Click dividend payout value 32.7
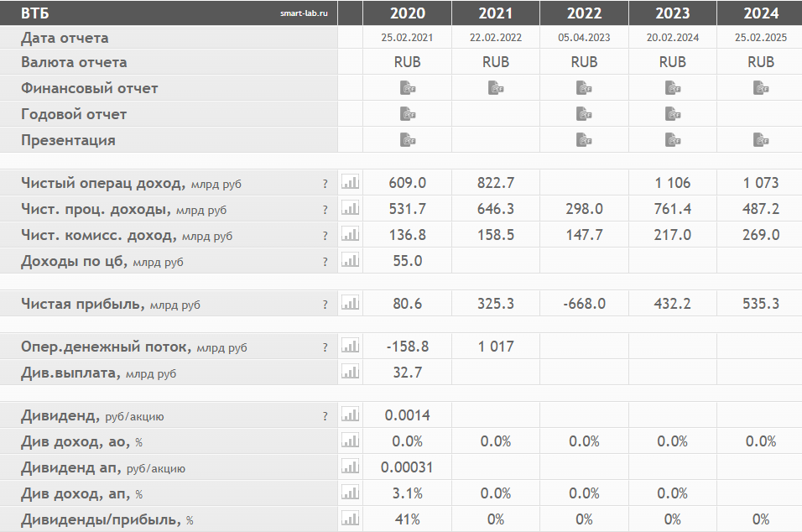The width and height of the screenshot is (802, 532). (408, 373)
